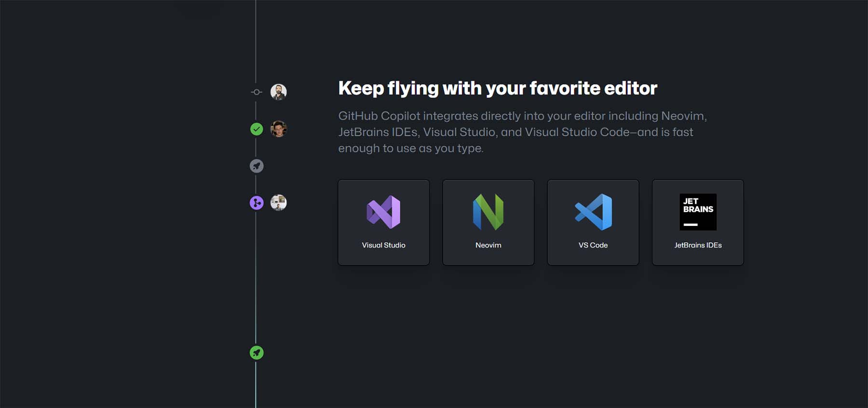
Task: Click the black JetBrains logo
Action: pos(698,212)
